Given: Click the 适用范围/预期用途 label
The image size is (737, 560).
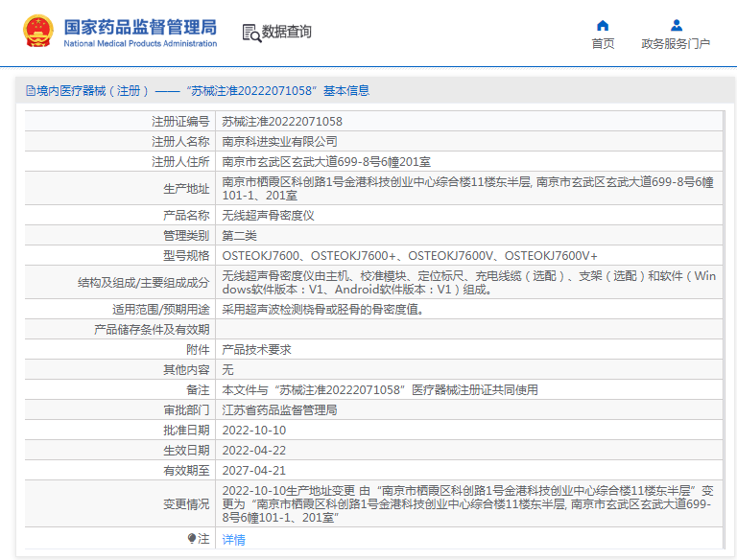Looking at the screenshot, I should [x=161, y=310].
